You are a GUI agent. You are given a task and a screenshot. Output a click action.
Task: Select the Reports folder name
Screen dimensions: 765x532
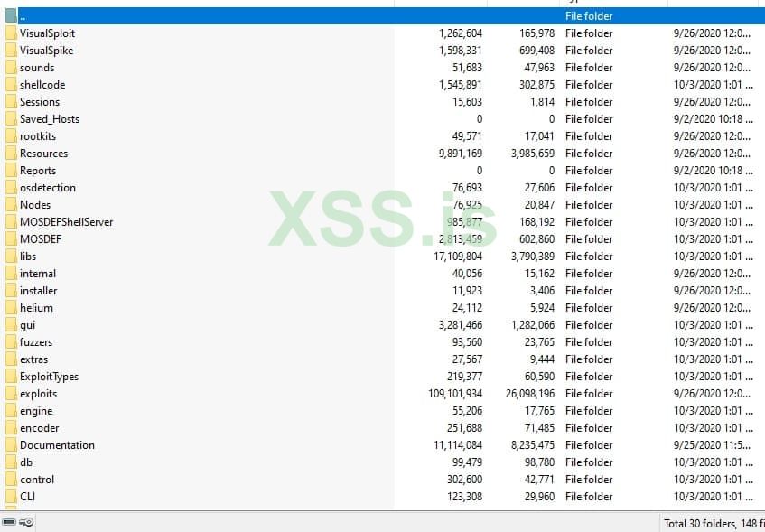(x=38, y=171)
